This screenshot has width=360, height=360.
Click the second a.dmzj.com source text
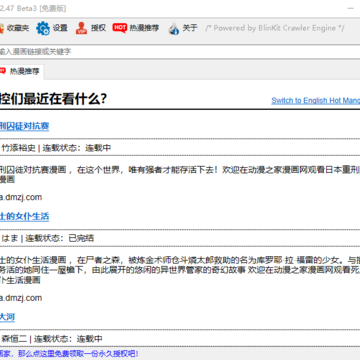click(21, 298)
